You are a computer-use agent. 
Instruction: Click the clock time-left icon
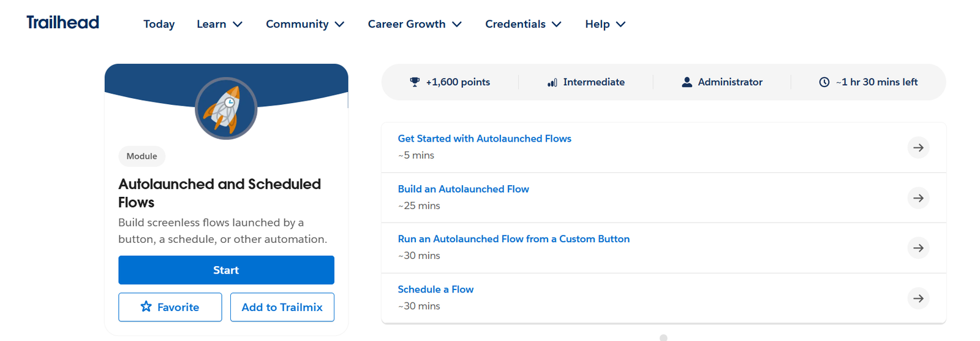(824, 82)
